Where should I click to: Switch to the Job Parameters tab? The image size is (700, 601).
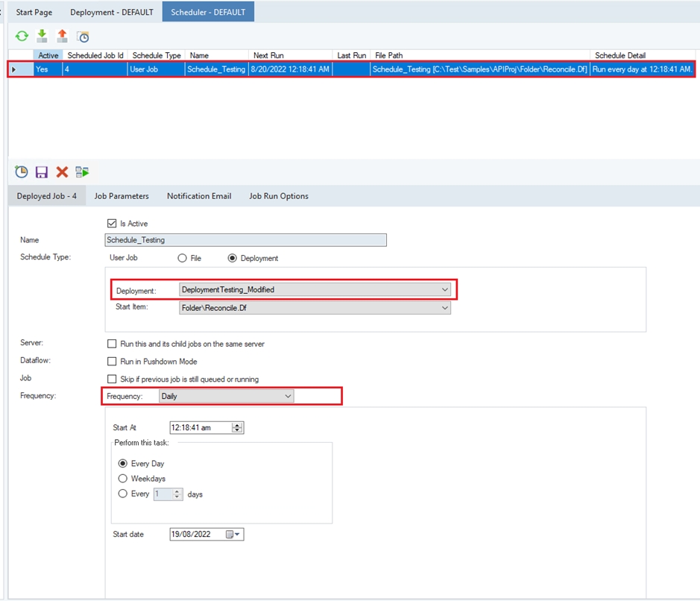(x=122, y=196)
